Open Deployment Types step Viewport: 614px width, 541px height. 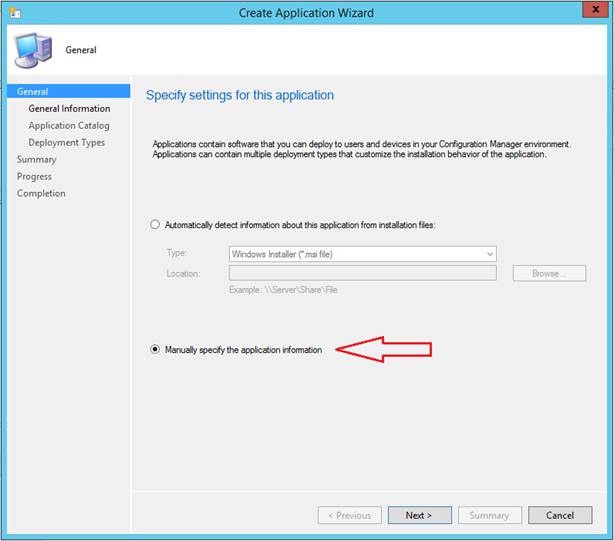click(67, 142)
